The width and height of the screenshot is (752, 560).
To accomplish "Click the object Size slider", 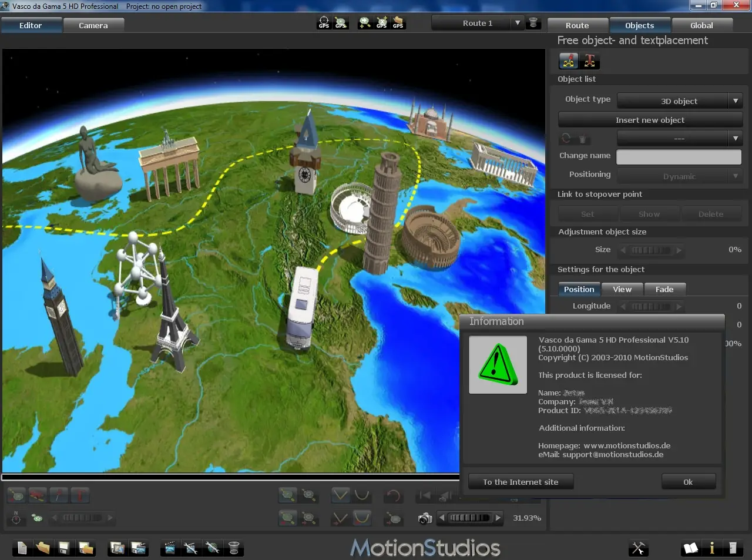I will point(651,250).
